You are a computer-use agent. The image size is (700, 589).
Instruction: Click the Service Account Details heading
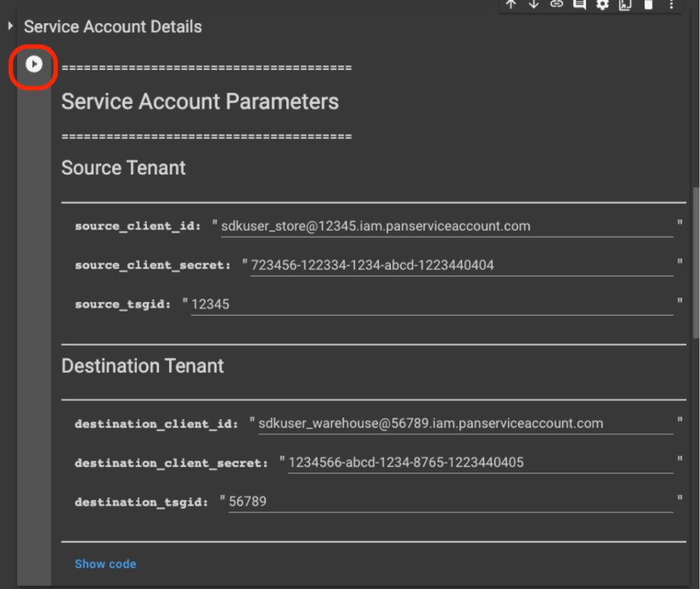(x=113, y=27)
